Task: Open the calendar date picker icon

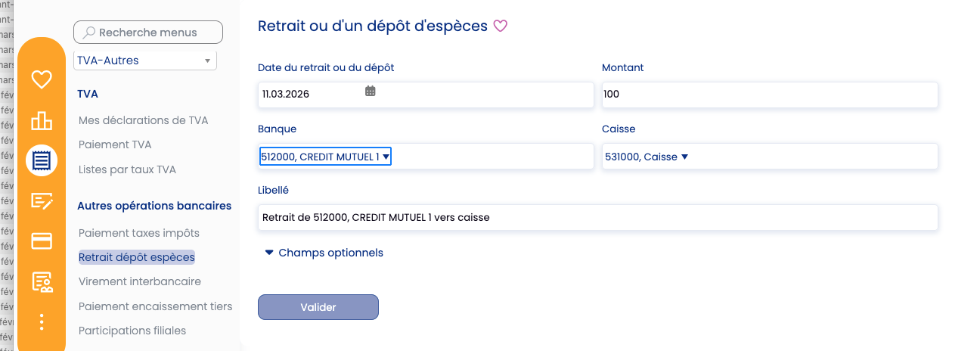Action: point(371,92)
